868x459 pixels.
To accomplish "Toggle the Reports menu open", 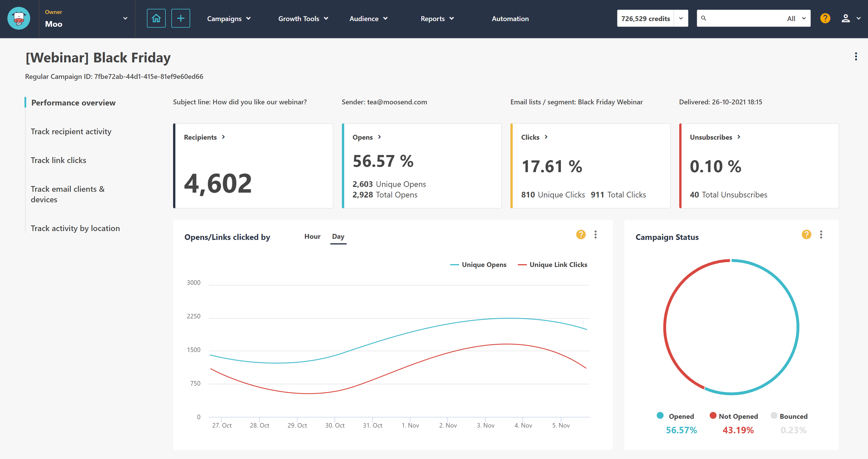I will 438,18.
